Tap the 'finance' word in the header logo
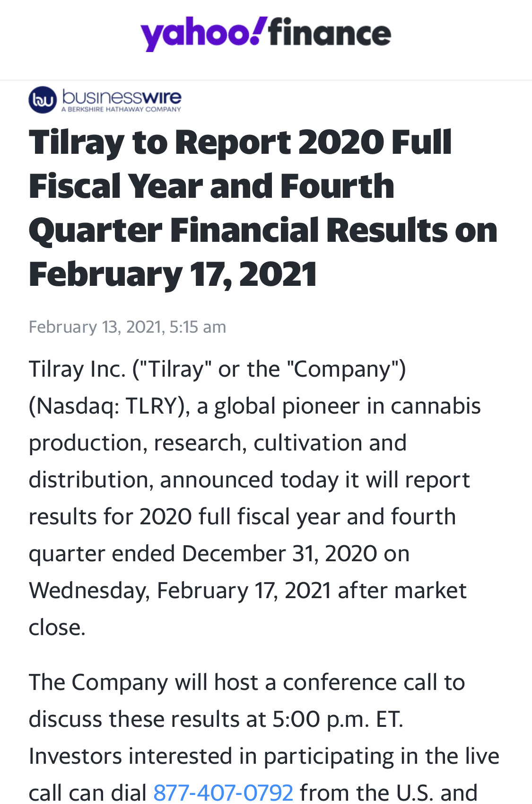532x804 pixels. pos(330,32)
